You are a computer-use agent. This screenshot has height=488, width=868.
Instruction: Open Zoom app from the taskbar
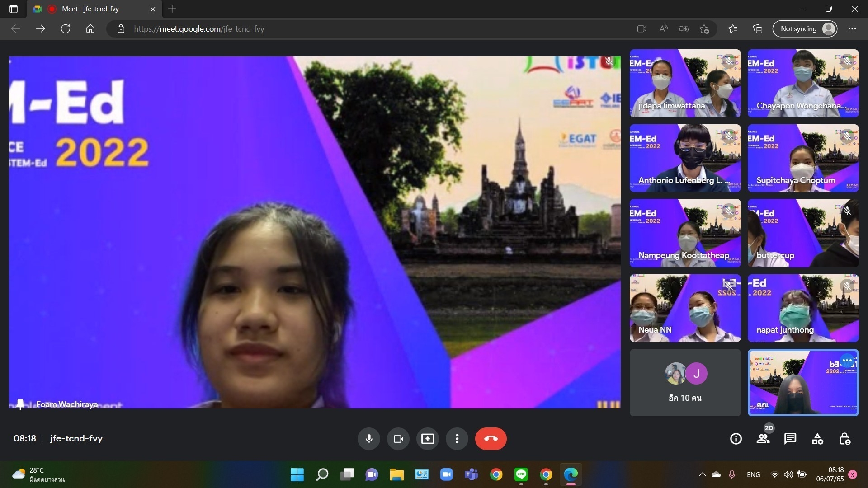coord(447,474)
